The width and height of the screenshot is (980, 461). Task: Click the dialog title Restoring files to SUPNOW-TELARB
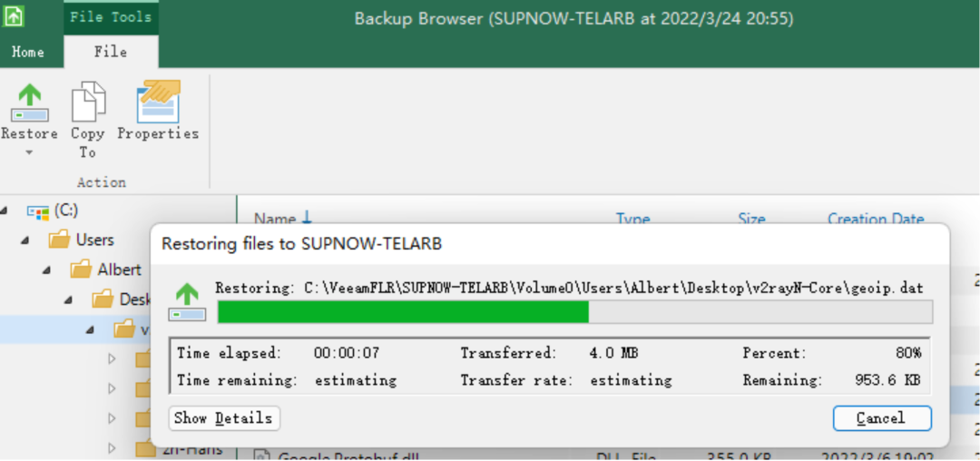point(302,244)
